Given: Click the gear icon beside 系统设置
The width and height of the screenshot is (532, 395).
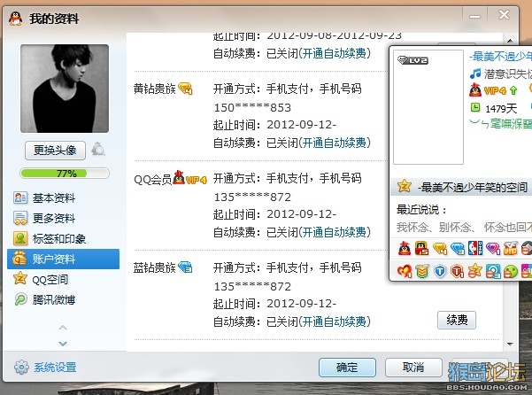Looking at the screenshot, I should pos(21,367).
